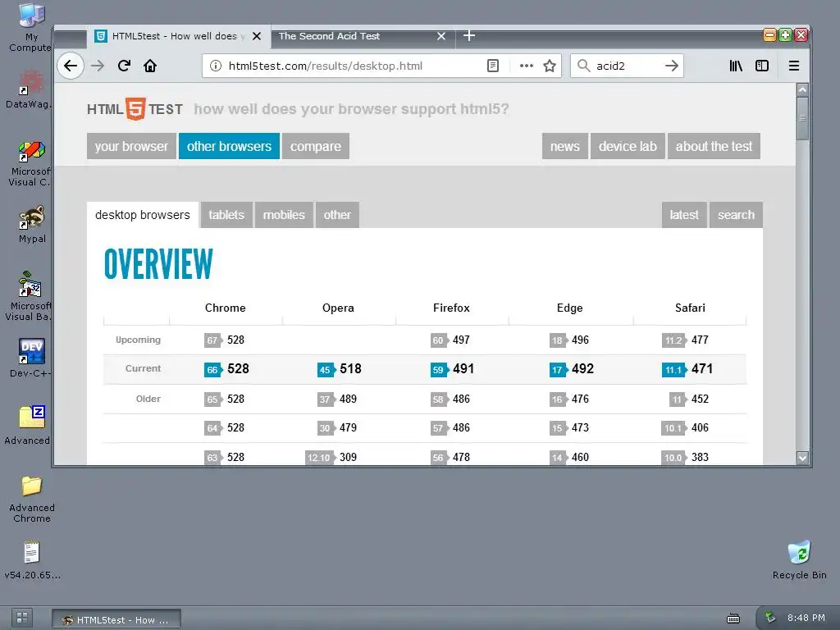The image size is (840, 630).
Task: Open current Firefox 59 score 491
Action: (x=453, y=368)
